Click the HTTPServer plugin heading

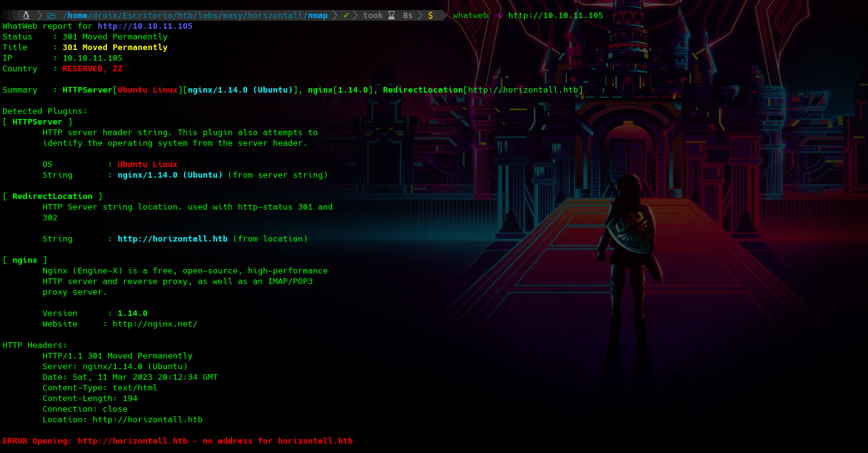pos(38,122)
